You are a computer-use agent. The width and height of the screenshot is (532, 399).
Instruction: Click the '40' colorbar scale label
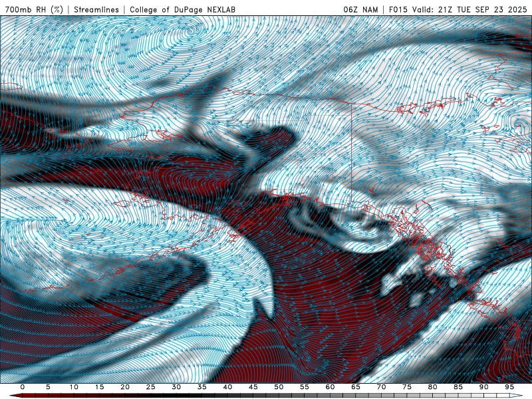(227, 387)
